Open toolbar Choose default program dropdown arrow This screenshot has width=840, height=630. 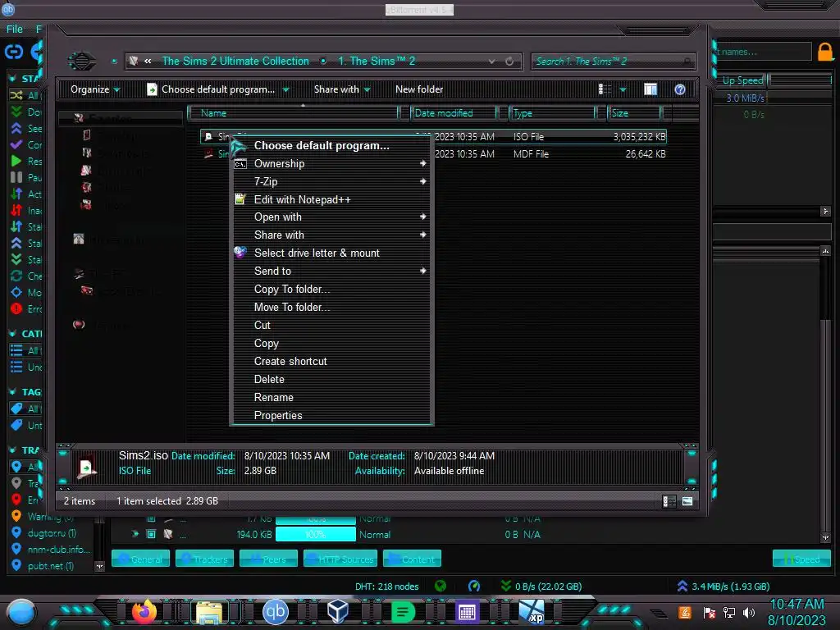[286, 90]
